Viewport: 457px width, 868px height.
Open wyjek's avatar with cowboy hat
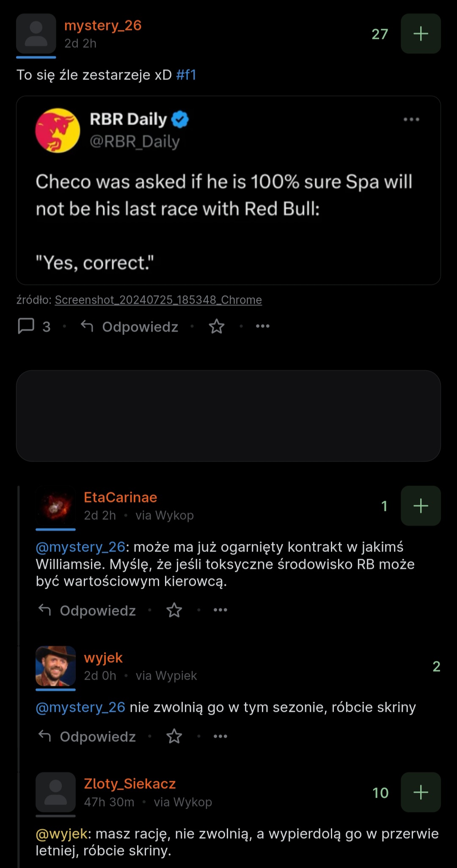point(55,666)
